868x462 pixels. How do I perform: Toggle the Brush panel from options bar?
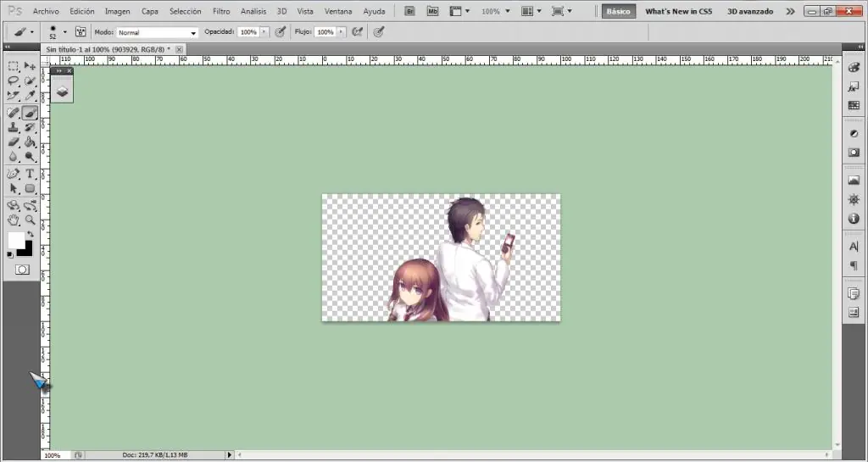click(81, 32)
